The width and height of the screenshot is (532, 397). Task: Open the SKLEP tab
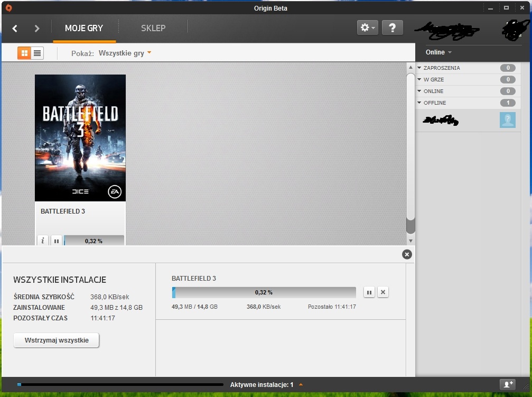pyautogui.click(x=153, y=28)
